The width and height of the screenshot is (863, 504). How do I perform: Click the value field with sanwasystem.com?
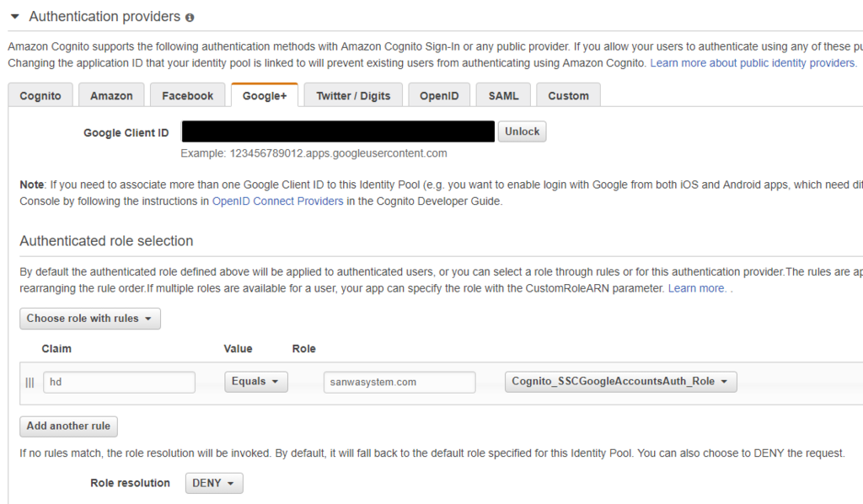[x=399, y=382]
